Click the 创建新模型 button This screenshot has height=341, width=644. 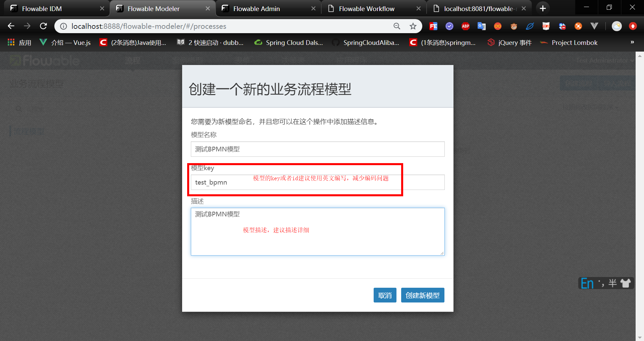pyautogui.click(x=423, y=295)
